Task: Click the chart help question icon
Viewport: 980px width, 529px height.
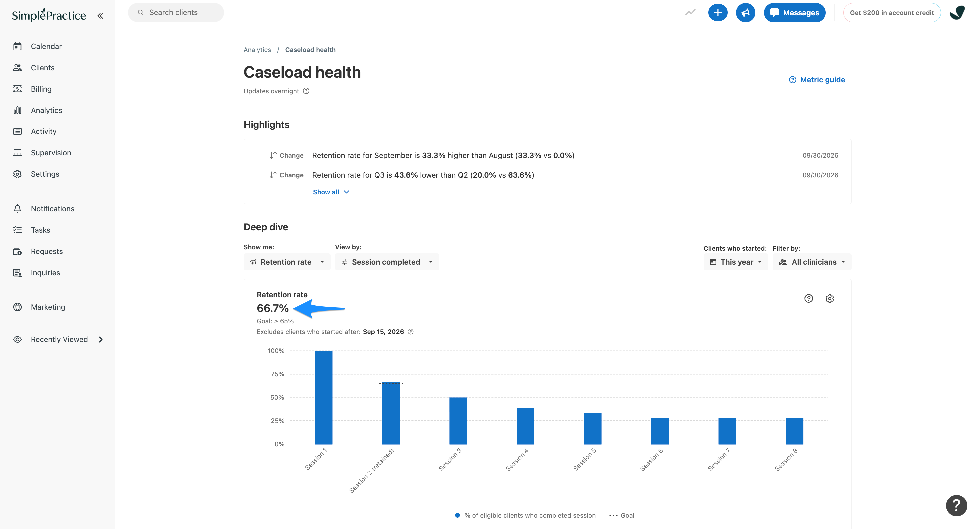Action: 808,299
